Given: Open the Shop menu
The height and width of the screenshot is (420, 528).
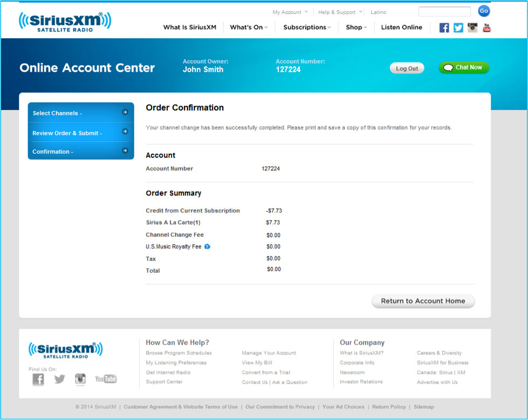Looking at the screenshot, I should [356, 27].
